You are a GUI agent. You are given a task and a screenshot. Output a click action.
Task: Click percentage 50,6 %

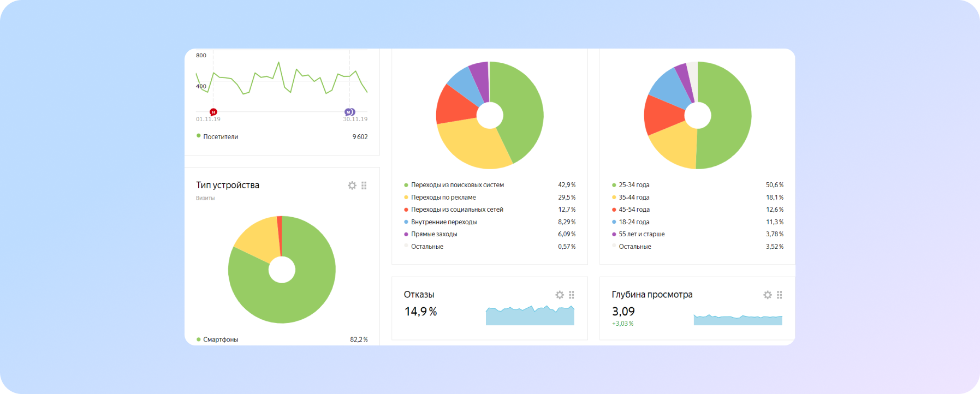coord(775,185)
